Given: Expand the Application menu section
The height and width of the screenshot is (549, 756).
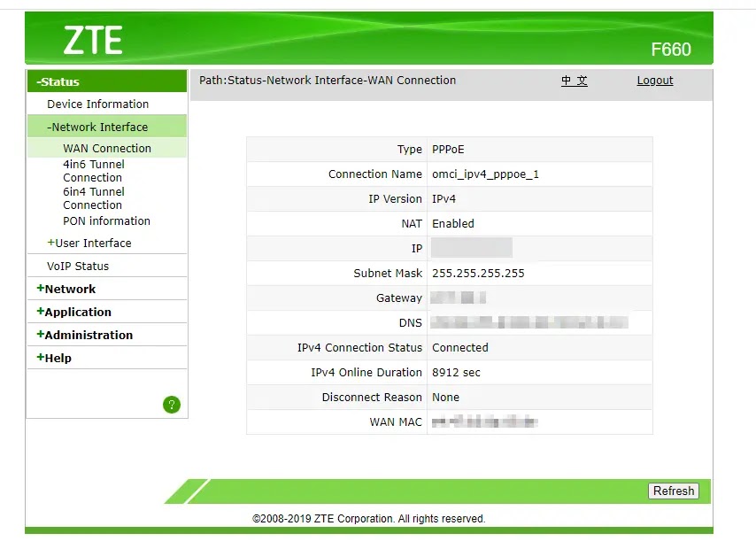Looking at the screenshot, I should click(x=73, y=312).
